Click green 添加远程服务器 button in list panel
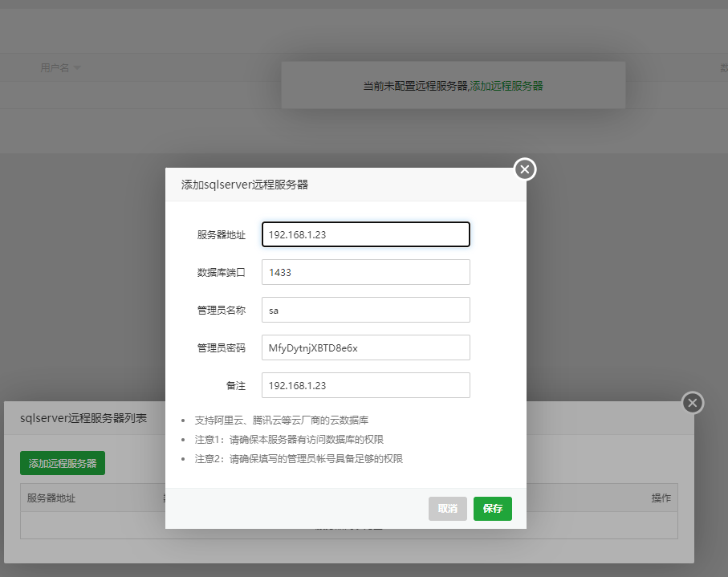The image size is (728, 577). point(63,463)
